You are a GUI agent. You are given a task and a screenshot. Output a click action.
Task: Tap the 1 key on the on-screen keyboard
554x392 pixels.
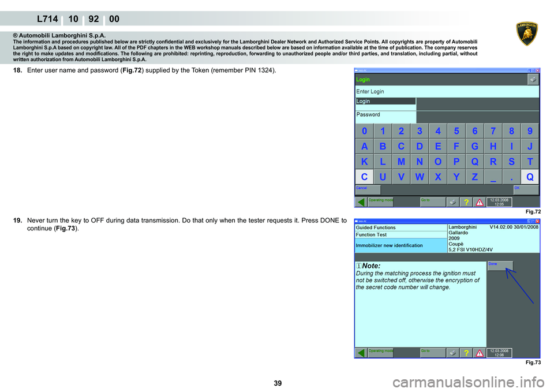pyautogui.click(x=383, y=131)
